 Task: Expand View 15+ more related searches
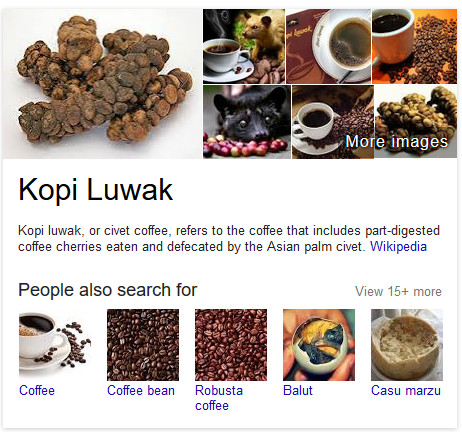point(398,291)
